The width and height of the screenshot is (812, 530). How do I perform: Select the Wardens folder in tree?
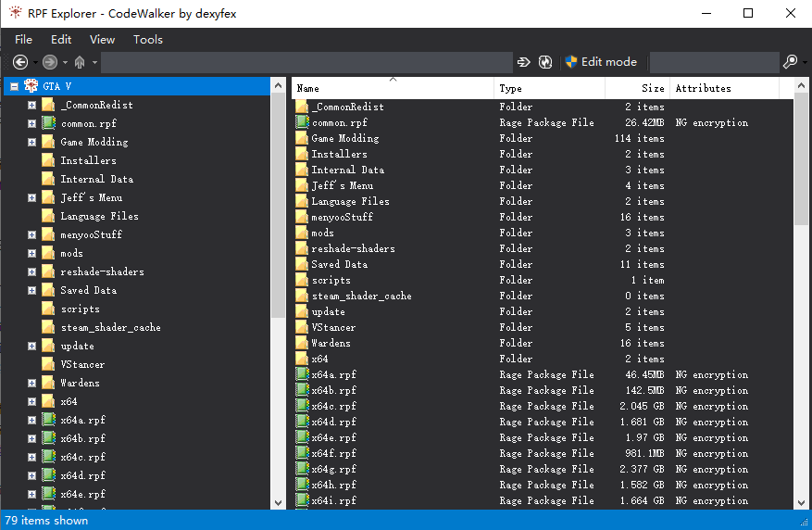click(80, 383)
